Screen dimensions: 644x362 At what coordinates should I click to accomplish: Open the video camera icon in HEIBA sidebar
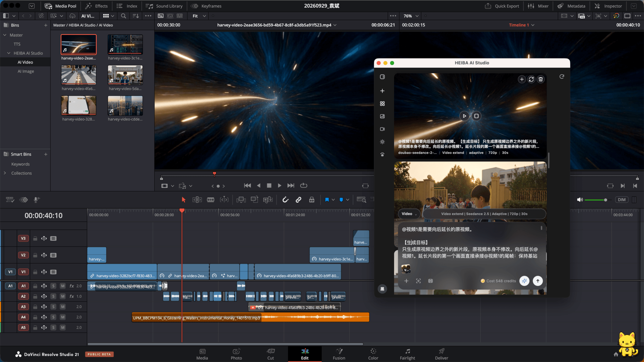[x=382, y=129]
